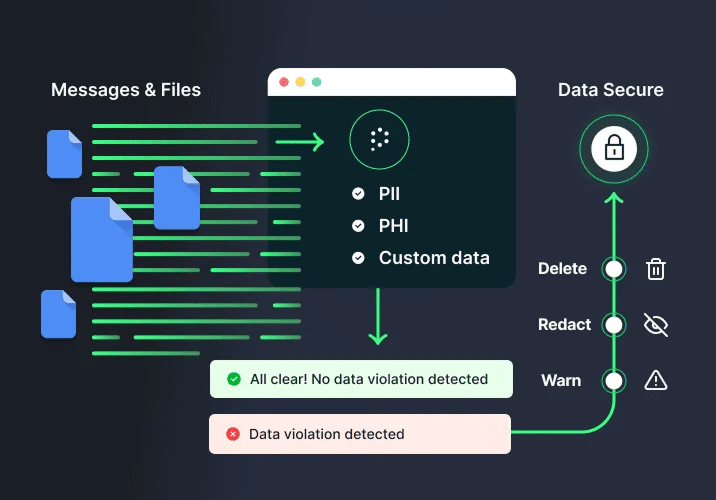
Task: Uncheck the PHI checkbox
Action: pos(358,226)
